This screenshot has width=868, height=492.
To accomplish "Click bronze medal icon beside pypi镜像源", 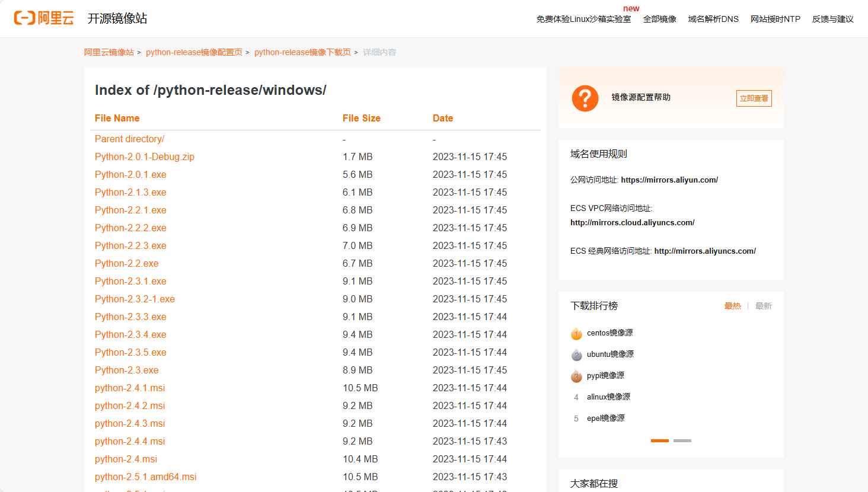I will coord(576,376).
